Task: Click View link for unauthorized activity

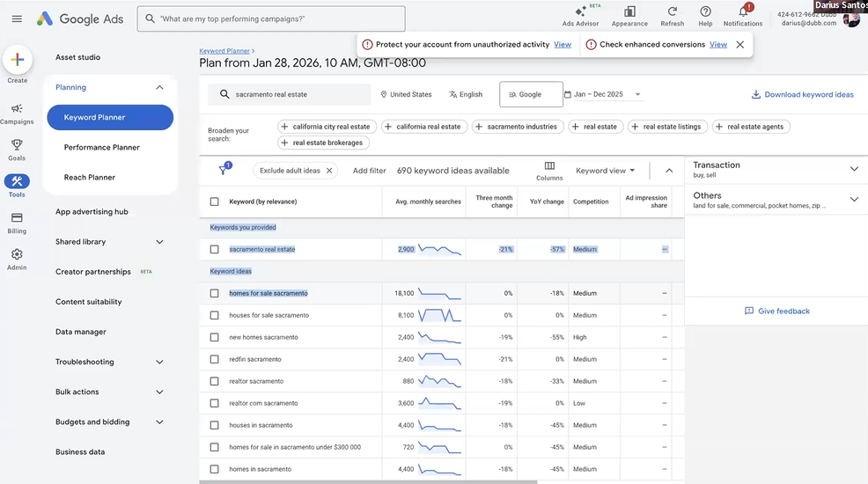Action: [x=563, y=45]
